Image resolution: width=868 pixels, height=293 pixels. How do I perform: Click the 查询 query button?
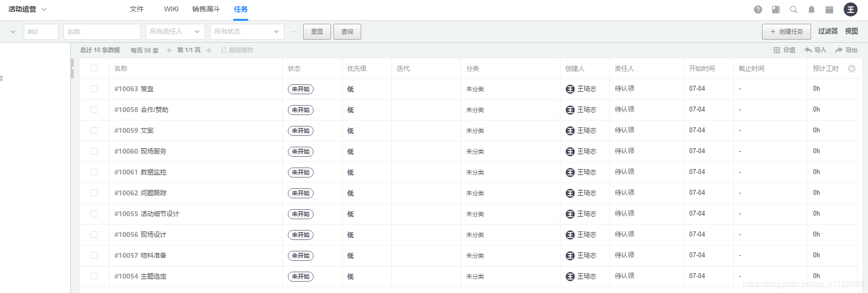tap(347, 32)
